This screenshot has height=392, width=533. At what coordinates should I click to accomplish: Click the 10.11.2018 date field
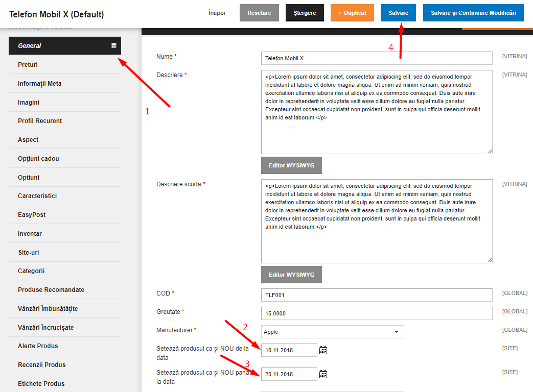pos(289,350)
